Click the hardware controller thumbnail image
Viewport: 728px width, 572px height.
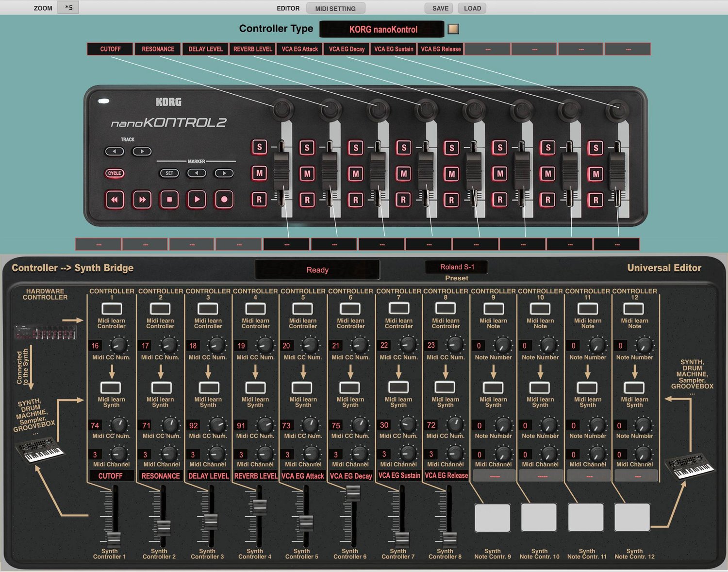click(45, 332)
